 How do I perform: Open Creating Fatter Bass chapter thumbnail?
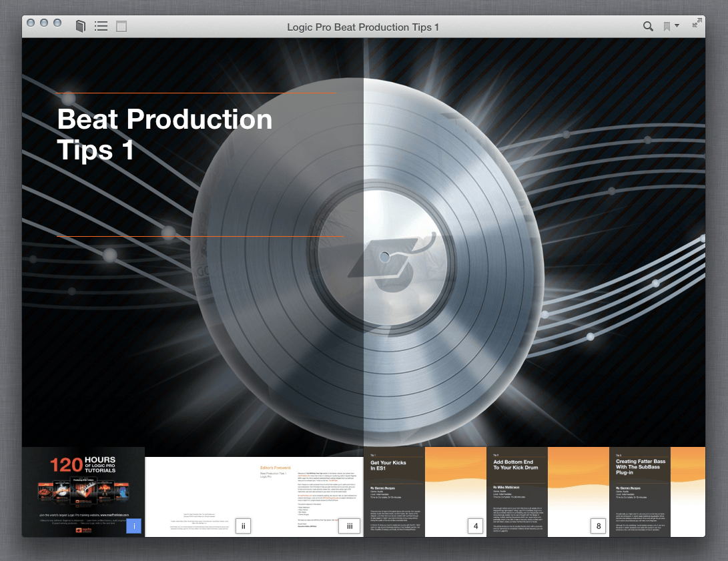click(657, 492)
